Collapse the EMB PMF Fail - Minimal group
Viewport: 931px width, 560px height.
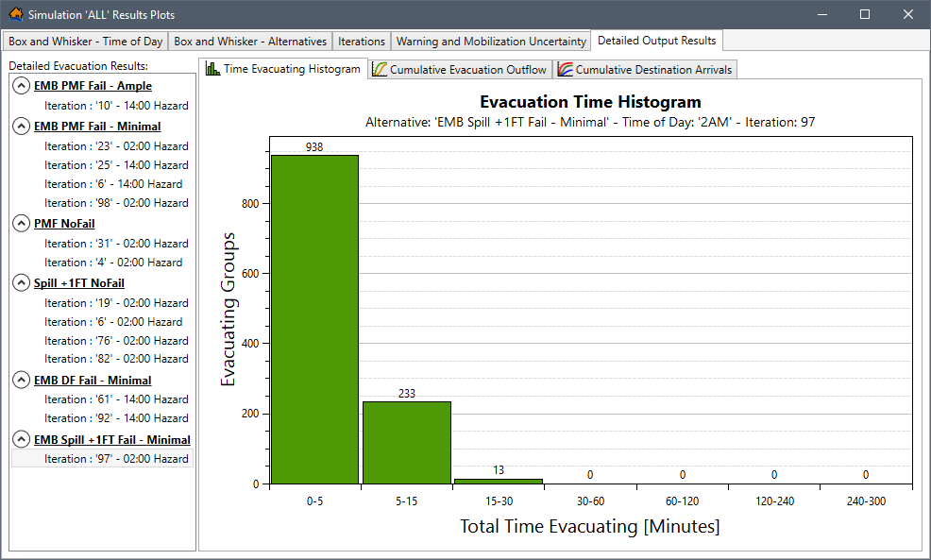coord(20,126)
